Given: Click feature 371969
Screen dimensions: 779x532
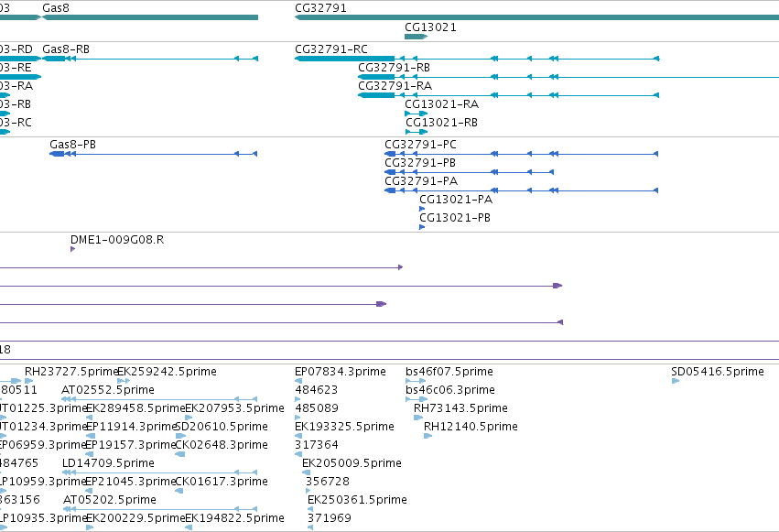Looking at the screenshot, I should tap(310, 527).
